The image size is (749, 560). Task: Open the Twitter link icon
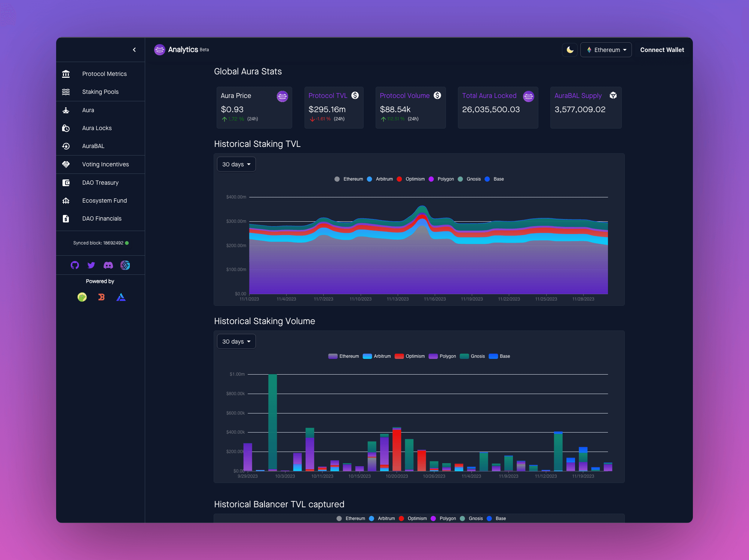point(91,265)
